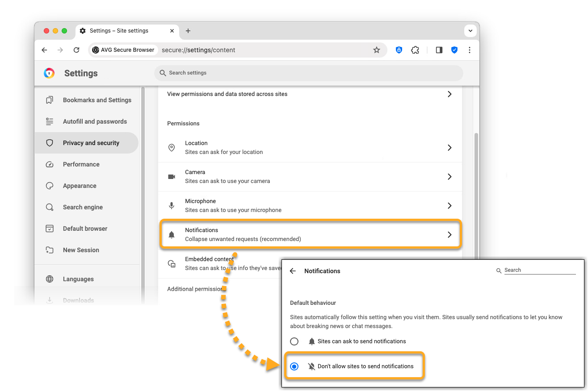Select Sites can ask to send notifications
588x391 pixels.
point(294,341)
